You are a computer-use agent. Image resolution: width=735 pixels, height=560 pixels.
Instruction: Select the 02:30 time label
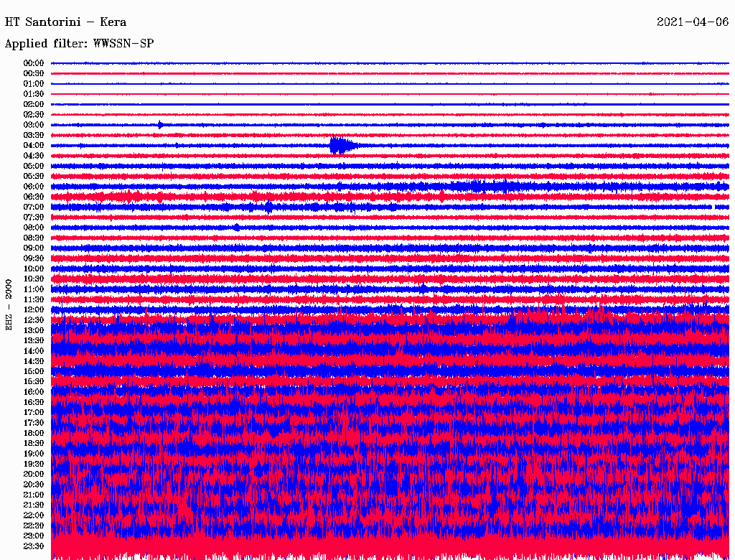click(x=34, y=115)
